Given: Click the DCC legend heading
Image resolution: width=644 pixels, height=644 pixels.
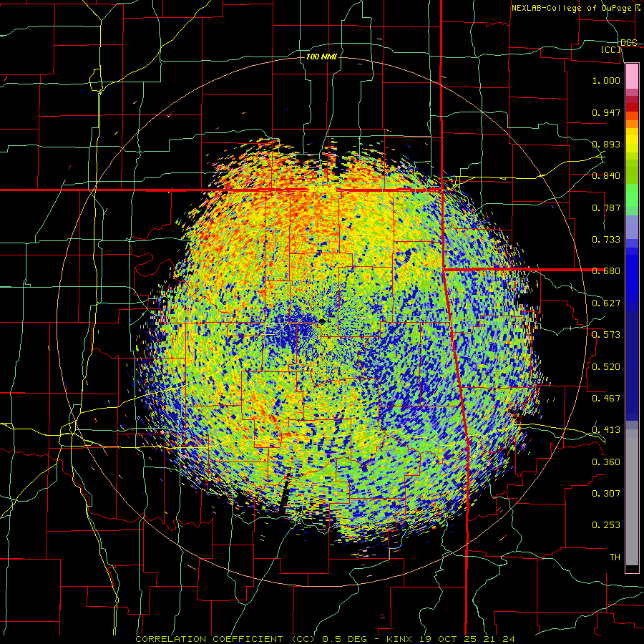Looking at the screenshot, I should coord(629,43).
